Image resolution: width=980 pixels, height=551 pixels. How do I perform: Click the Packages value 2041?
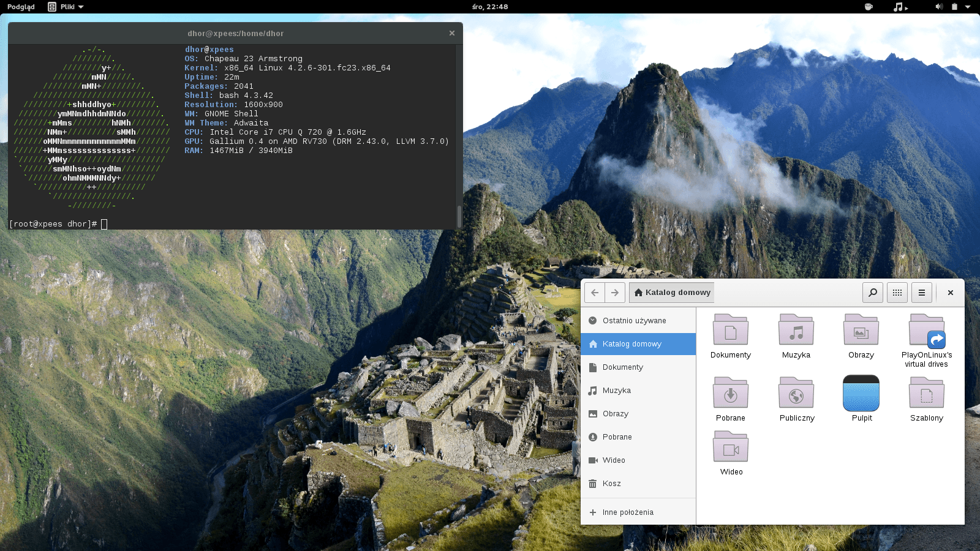click(244, 86)
